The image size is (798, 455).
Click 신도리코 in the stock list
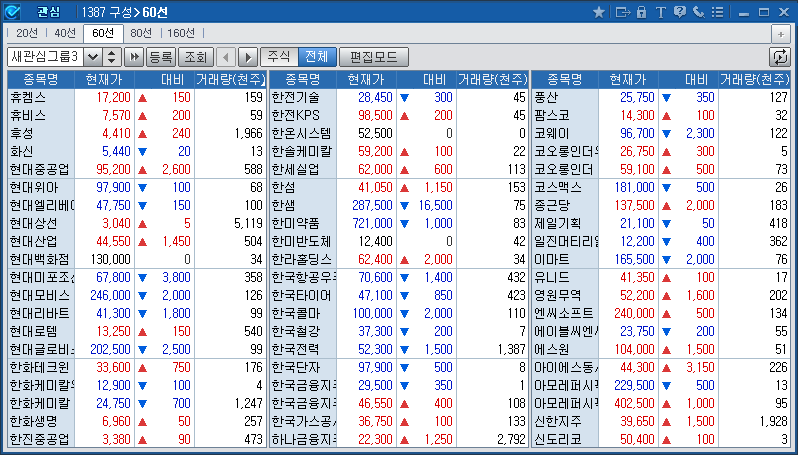[x=557, y=439]
